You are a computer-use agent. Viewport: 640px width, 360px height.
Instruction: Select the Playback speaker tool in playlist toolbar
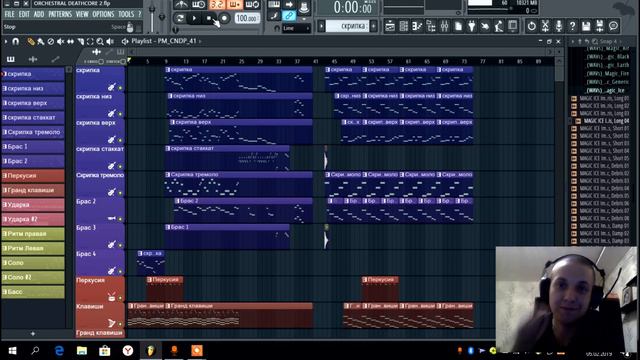[110, 41]
